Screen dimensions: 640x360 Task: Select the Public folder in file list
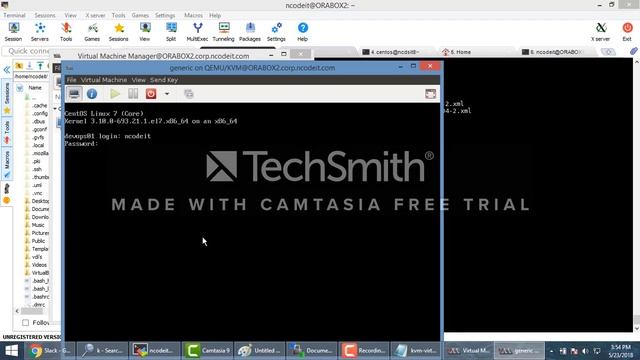point(35,241)
